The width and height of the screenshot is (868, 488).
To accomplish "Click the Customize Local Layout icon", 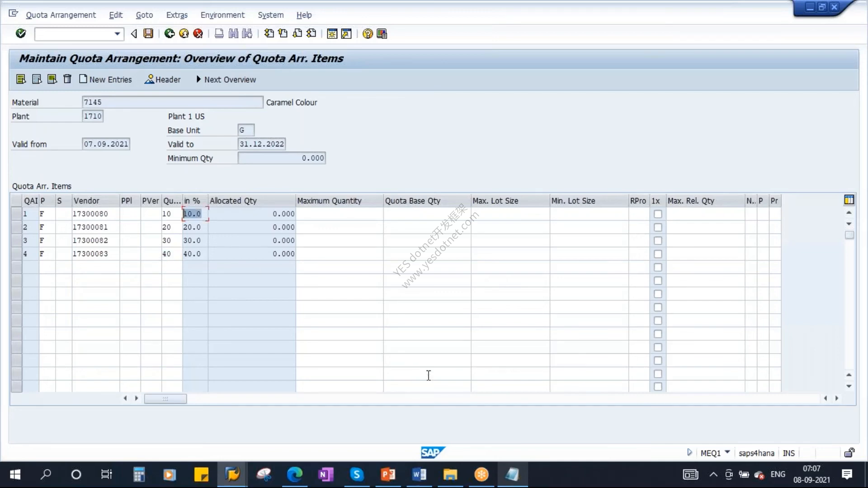I will point(382,34).
